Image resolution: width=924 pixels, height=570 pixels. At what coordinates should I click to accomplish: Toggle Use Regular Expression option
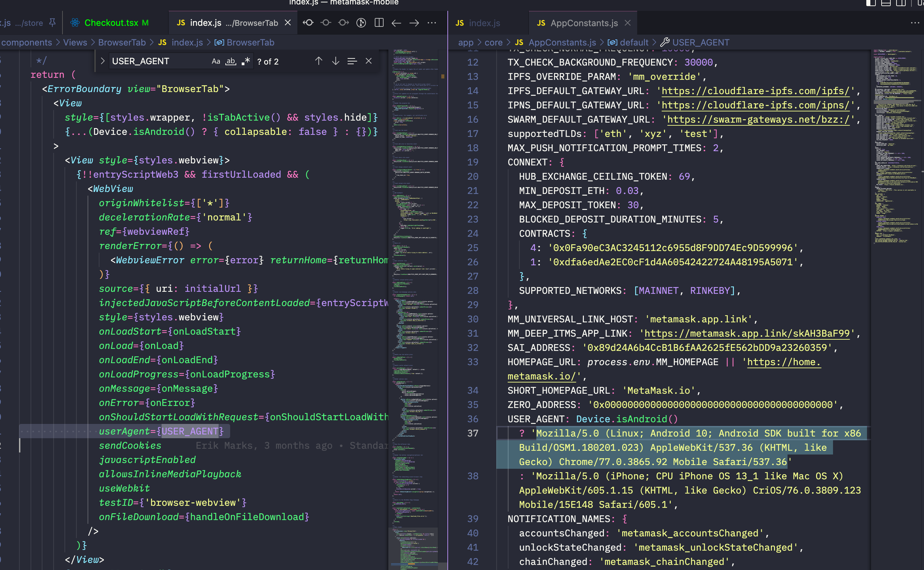coord(245,61)
